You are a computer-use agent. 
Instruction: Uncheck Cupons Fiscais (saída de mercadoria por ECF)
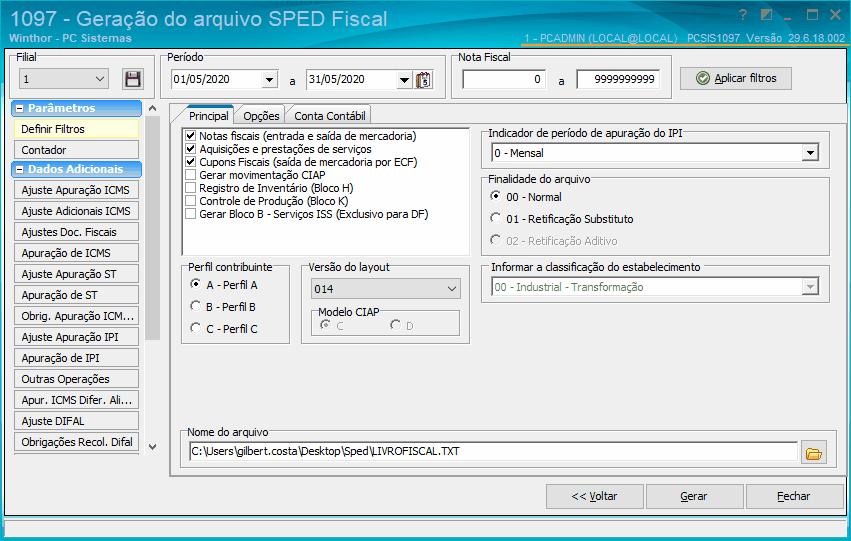tap(190, 162)
